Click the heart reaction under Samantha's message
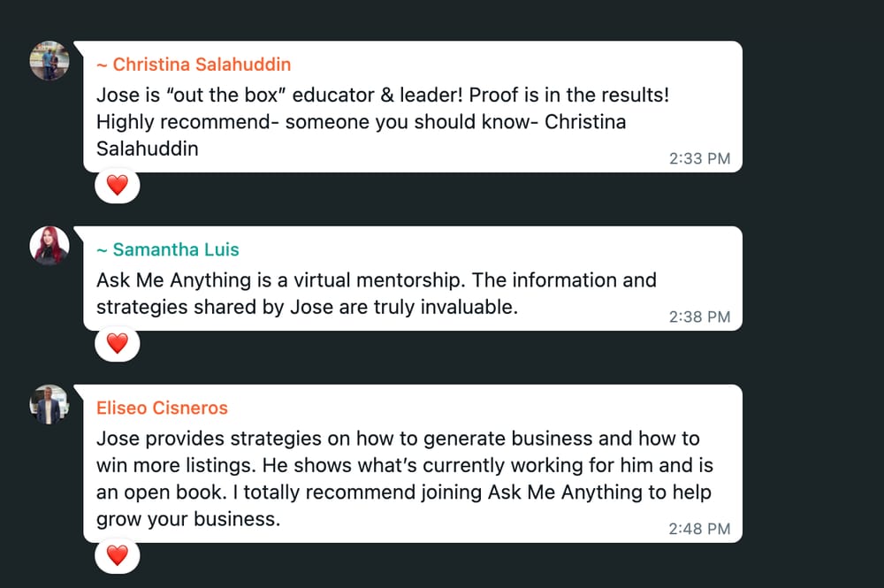The image size is (884, 588). (x=118, y=343)
